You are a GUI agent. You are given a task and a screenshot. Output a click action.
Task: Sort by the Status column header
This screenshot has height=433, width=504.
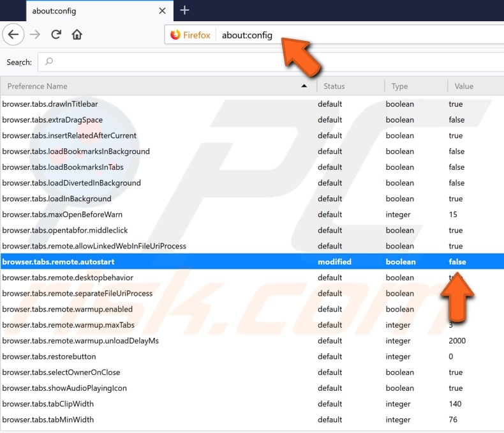350,86
